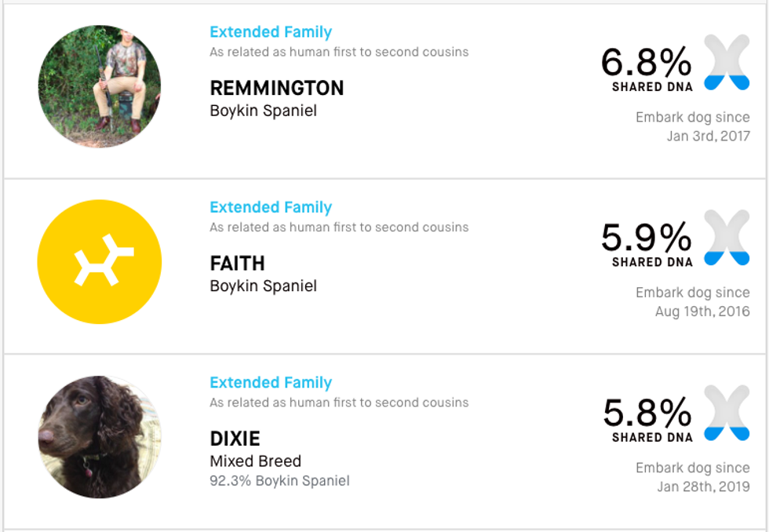Click Faith's Boykin Spaniel breed text
Screen dimensions: 769x532
tap(263, 286)
